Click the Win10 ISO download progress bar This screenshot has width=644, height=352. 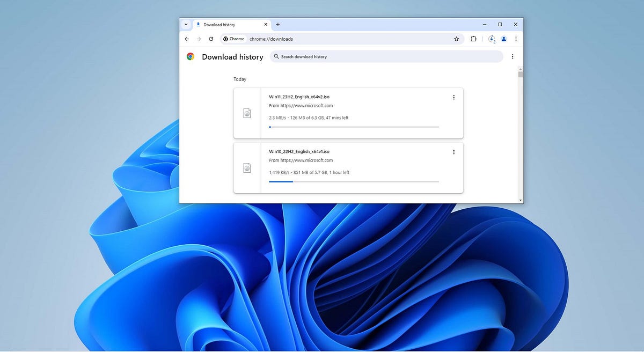[x=354, y=181]
